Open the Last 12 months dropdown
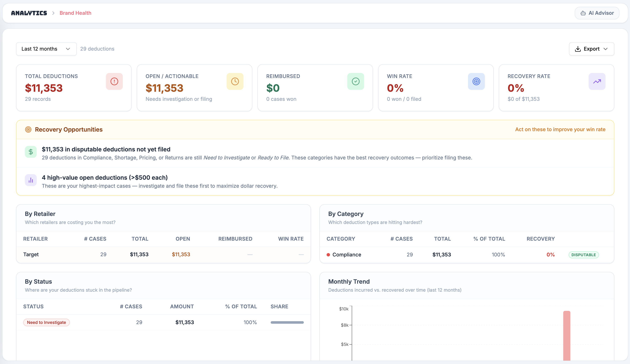Screen dimensions: 630x364 coord(46,49)
